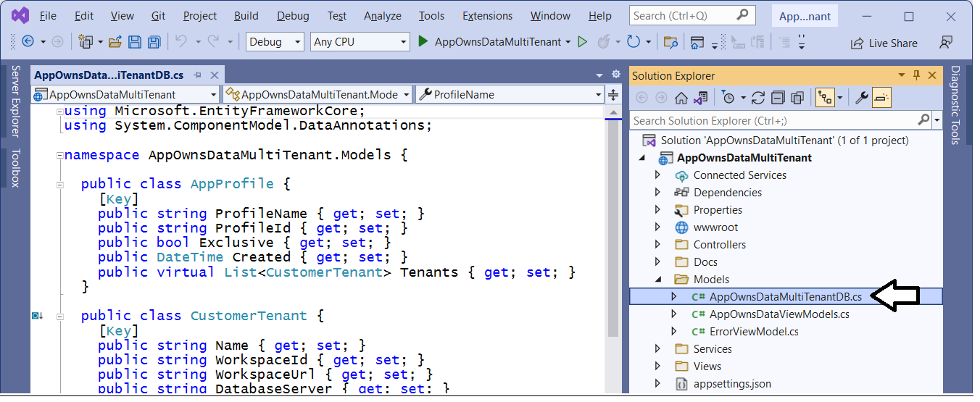Select the AppOwnsDataMultiTenant project node
Screen dimensions: 980x402
tap(744, 158)
